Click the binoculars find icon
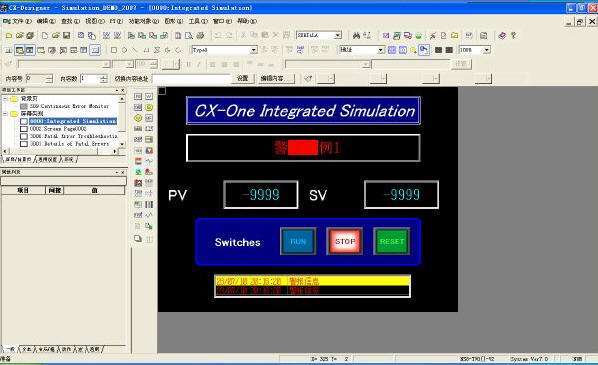Image resolution: width=598 pixels, height=365 pixels. pos(356,35)
